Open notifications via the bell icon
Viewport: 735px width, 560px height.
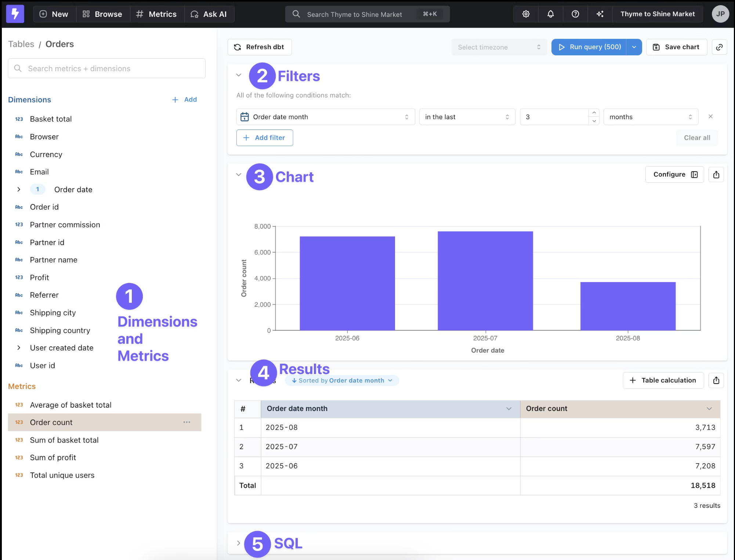(550, 14)
